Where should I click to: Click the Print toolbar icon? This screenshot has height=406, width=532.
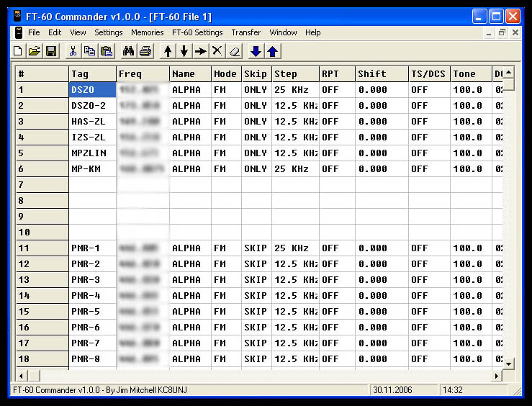[x=145, y=51]
